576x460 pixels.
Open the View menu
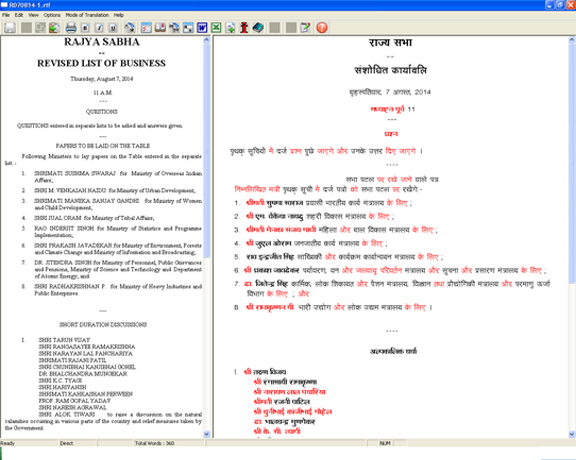pyautogui.click(x=33, y=15)
